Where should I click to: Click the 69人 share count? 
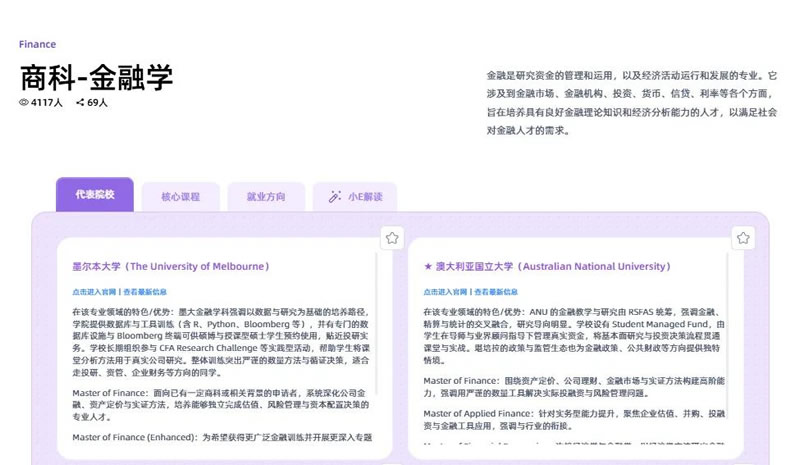coord(97,103)
